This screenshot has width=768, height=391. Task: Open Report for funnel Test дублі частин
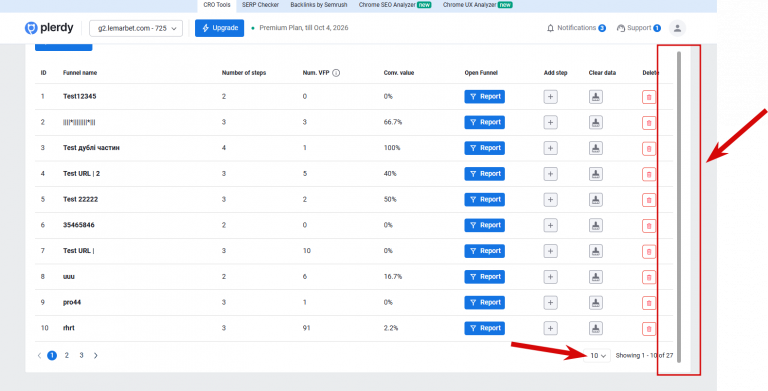pyautogui.click(x=484, y=148)
